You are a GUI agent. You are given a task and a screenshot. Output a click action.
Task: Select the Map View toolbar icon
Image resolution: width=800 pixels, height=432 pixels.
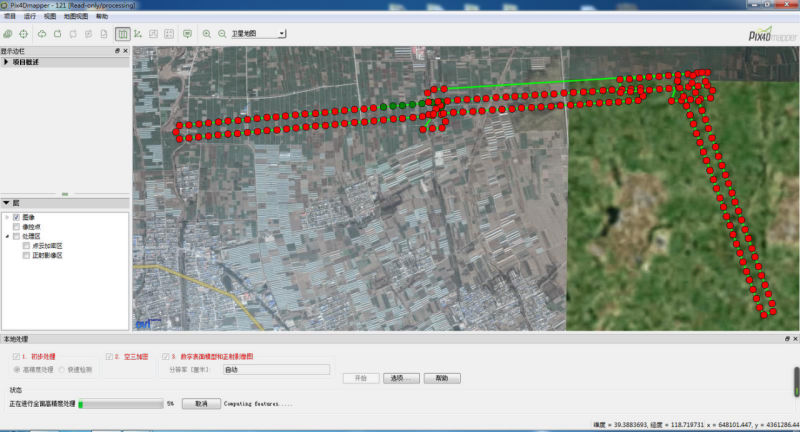coord(121,33)
